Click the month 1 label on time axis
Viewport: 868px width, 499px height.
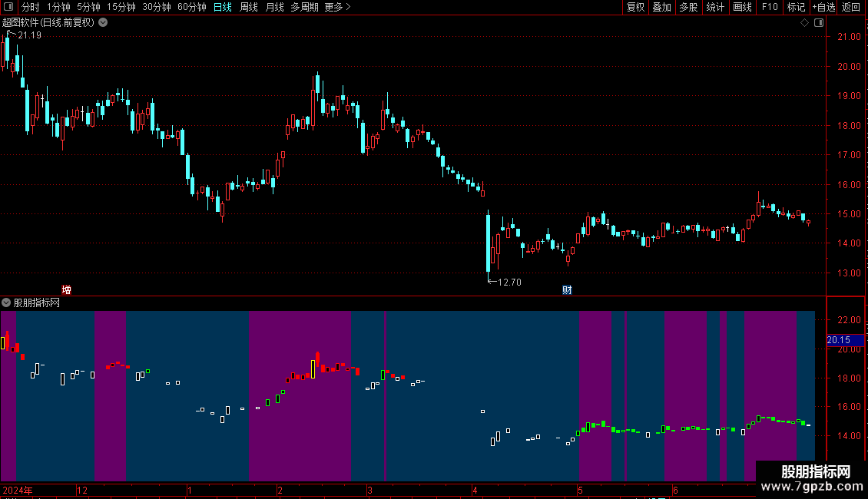pyautogui.click(x=189, y=490)
